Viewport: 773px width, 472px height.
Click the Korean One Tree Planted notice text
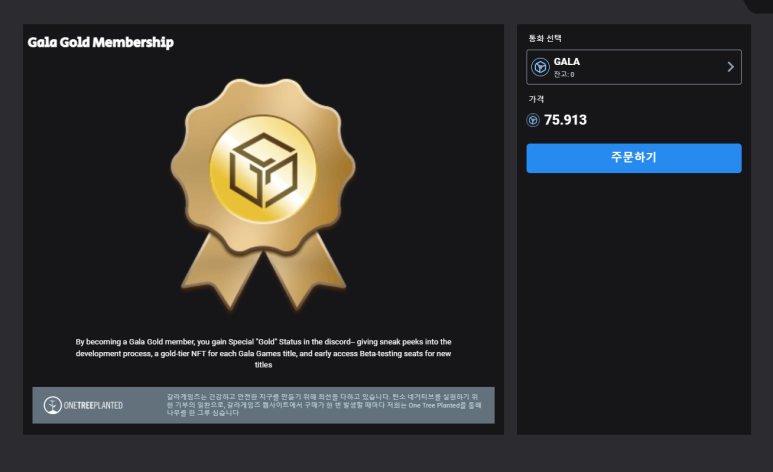coord(324,404)
